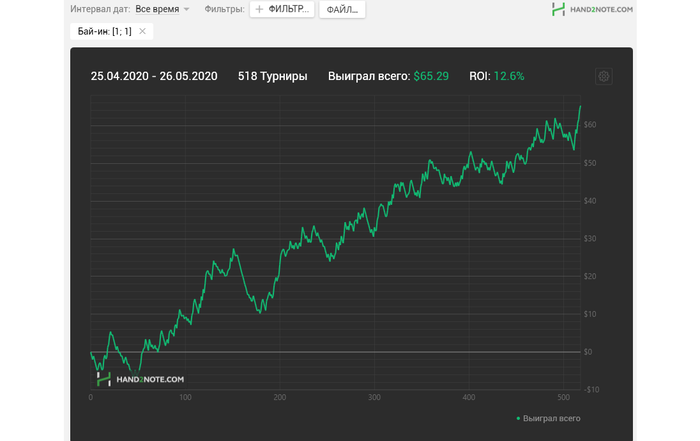The width and height of the screenshot is (700, 441).
Task: Click the 518 Турниры count text
Action: (x=272, y=76)
